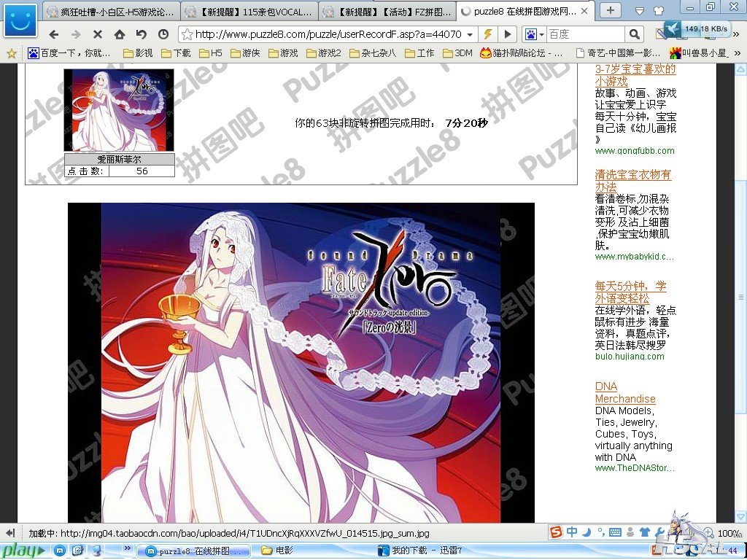Open 每天5分钟，学外语变轻松 ad link
This screenshot has height=560, width=747.
coord(631,292)
